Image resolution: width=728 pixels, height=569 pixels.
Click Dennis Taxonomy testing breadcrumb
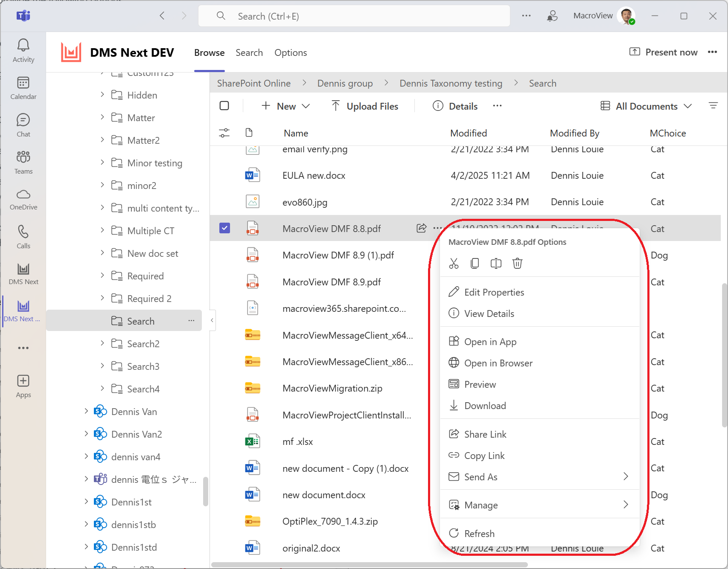coord(451,83)
